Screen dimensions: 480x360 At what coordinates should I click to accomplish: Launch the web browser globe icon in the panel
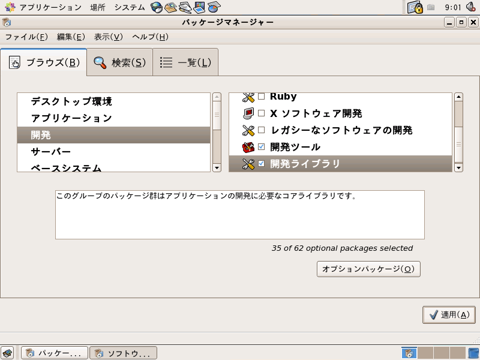click(156, 7)
